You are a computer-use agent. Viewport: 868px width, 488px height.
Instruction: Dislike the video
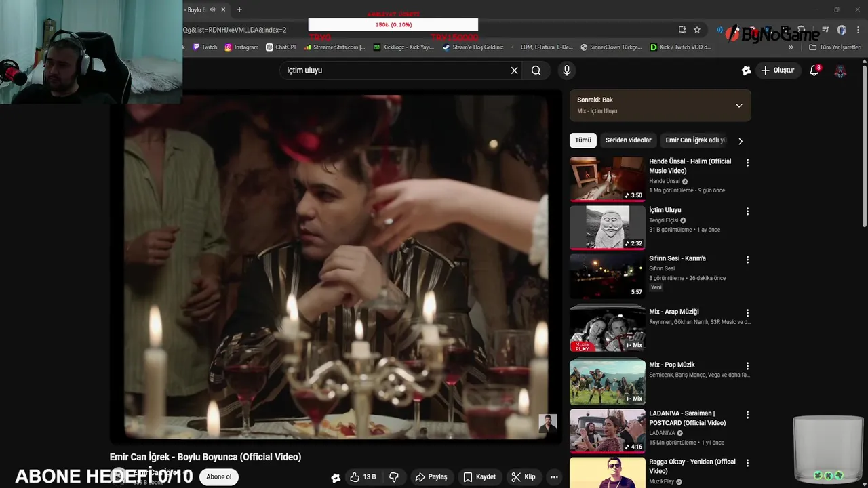394,477
